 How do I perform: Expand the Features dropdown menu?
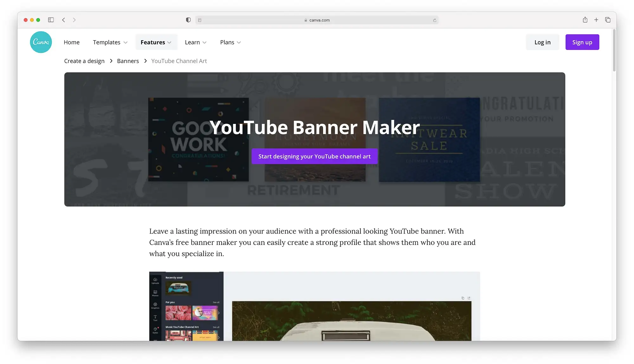(x=155, y=42)
